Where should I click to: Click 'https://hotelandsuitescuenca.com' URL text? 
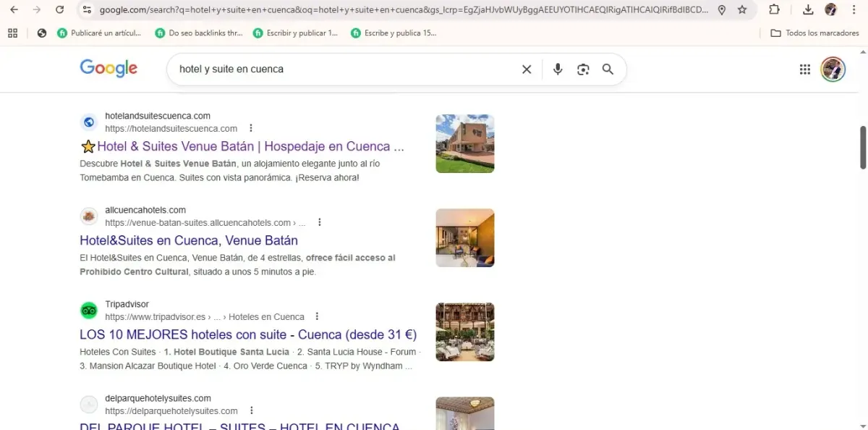171,129
